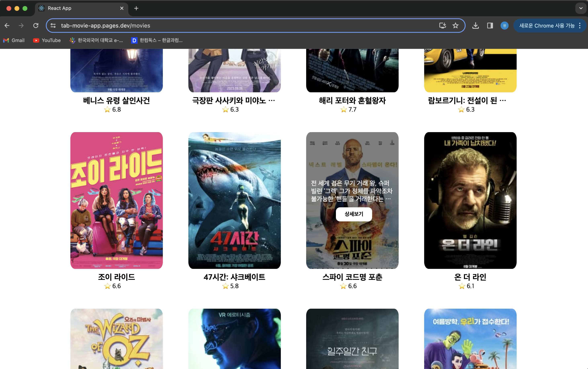588x369 pixels.
Task: Open site information icon in address bar
Action: coord(53,25)
